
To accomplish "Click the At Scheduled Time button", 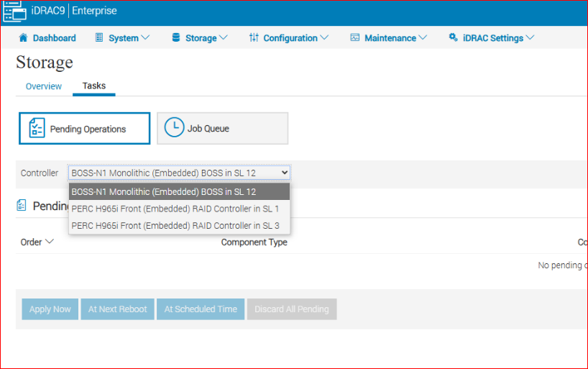I will coord(201,309).
